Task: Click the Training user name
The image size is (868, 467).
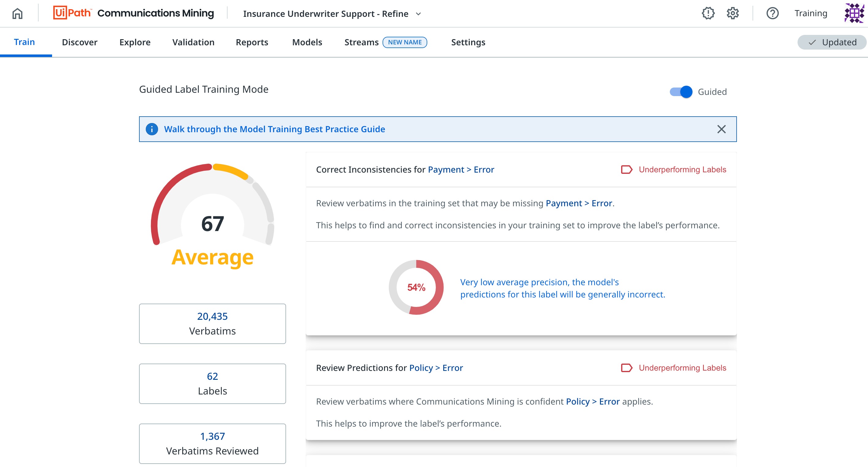Action: 810,13
